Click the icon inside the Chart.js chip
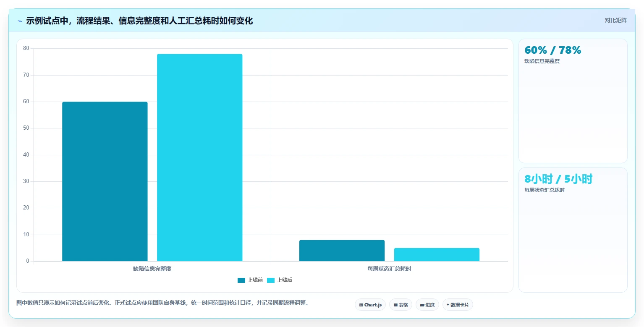 [x=361, y=305]
